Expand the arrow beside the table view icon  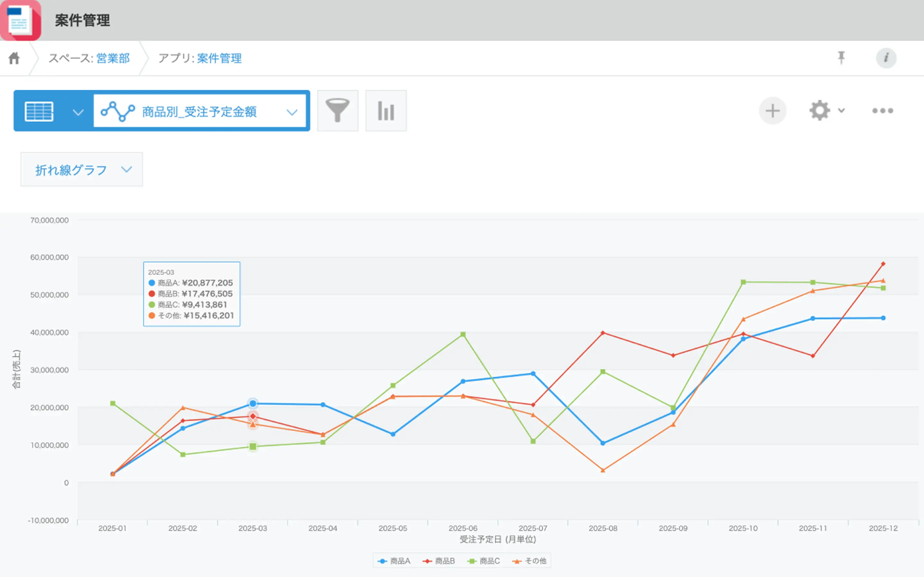coord(78,112)
